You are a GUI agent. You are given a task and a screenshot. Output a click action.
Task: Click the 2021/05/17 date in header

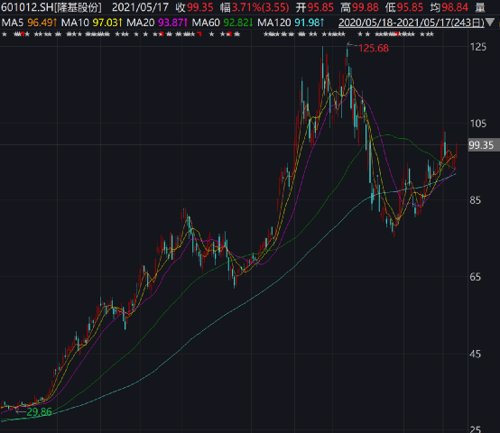coord(140,7)
